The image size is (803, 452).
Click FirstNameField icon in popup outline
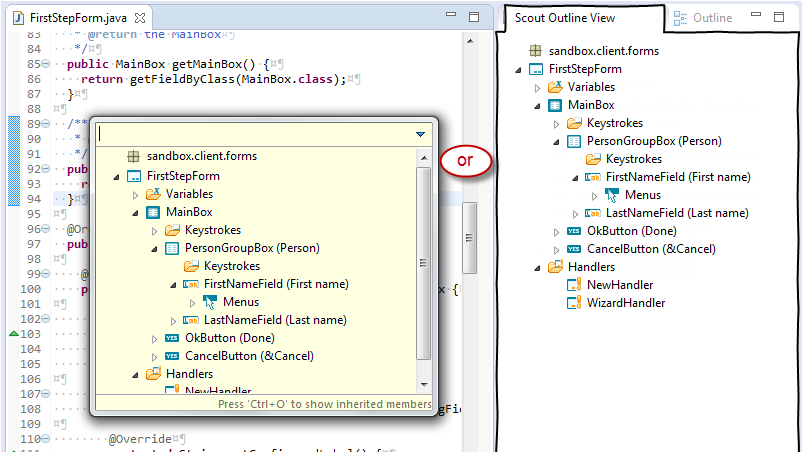pos(191,284)
